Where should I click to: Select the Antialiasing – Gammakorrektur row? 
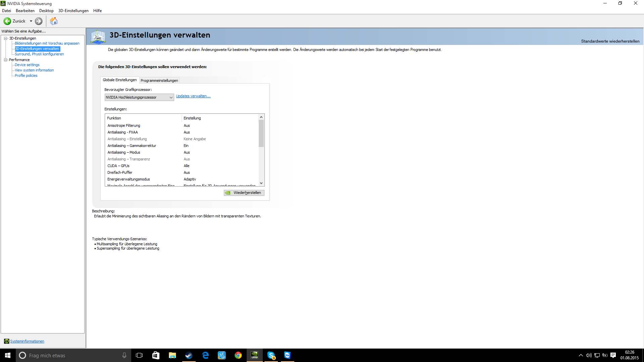182,146
